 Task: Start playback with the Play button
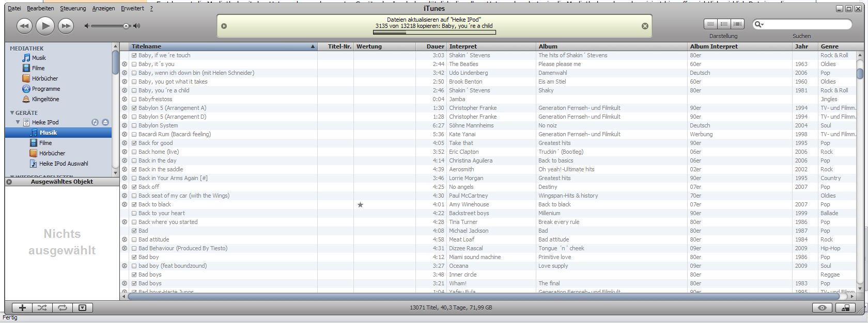click(x=45, y=26)
